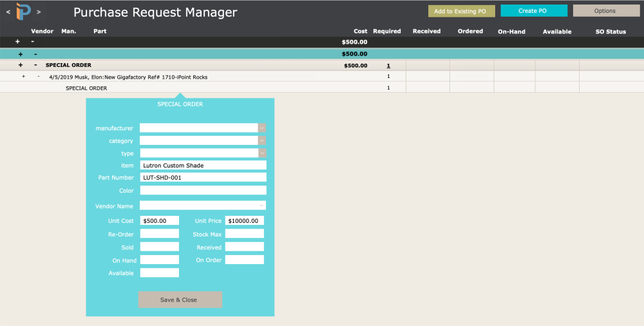Click the Received column header
The width and height of the screenshot is (644, 326).
coord(427,31)
